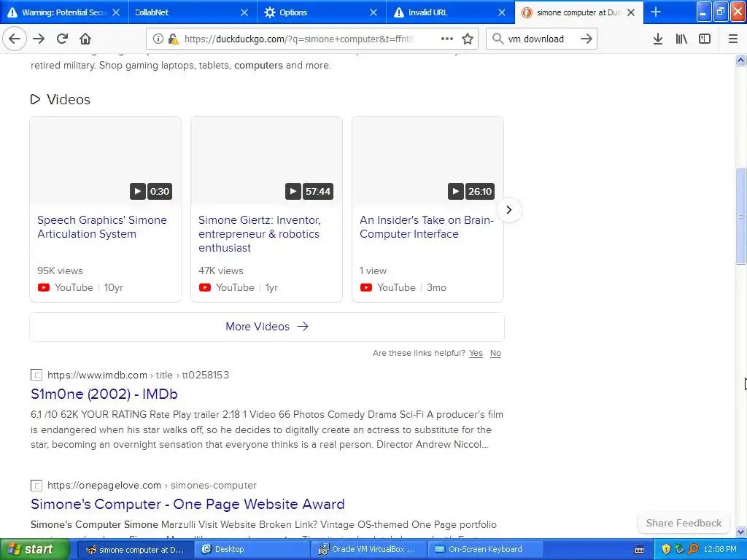The height and width of the screenshot is (560, 747).
Task: Click the keyboard icon in the taskbar tray
Action: pos(639,550)
